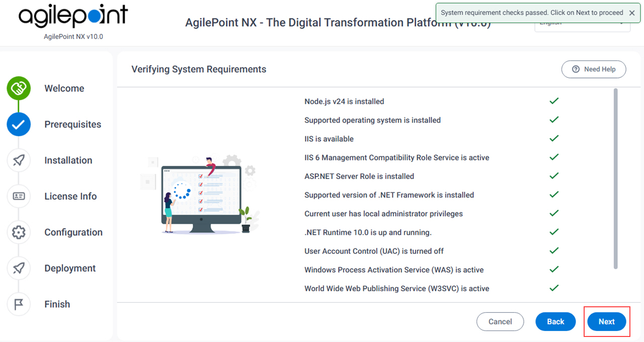
Task: Select the Finish step label
Action: (x=57, y=304)
